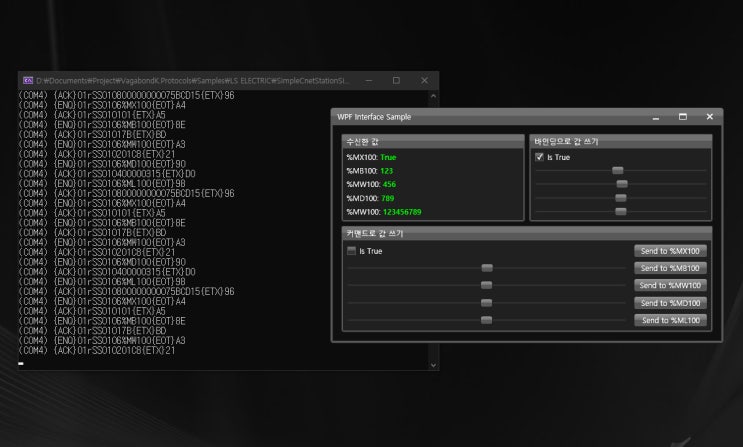Enable the unchecked Is True checkbox
Screen dimensions: 743x447
point(351,251)
